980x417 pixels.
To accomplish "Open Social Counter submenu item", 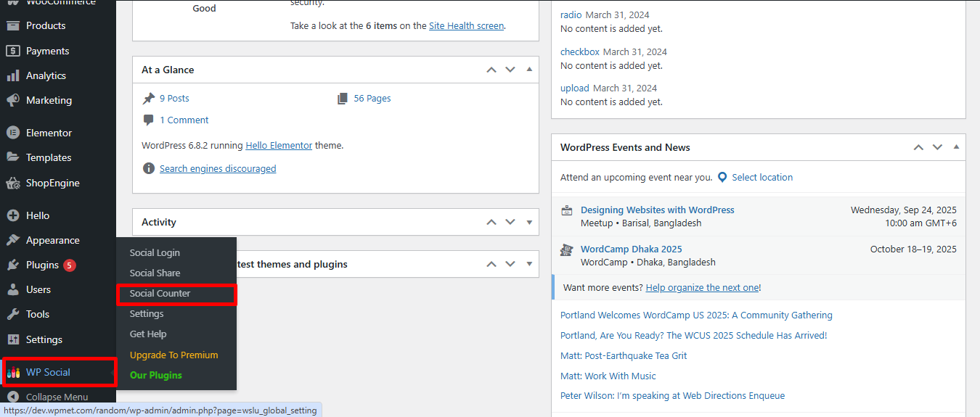I will point(160,294).
